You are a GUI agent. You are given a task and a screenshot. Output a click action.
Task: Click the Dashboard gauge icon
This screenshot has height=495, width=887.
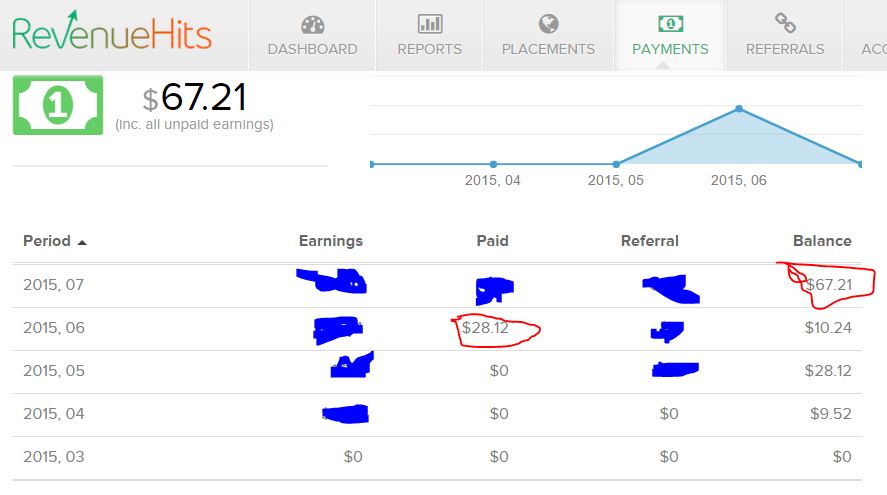click(x=312, y=24)
